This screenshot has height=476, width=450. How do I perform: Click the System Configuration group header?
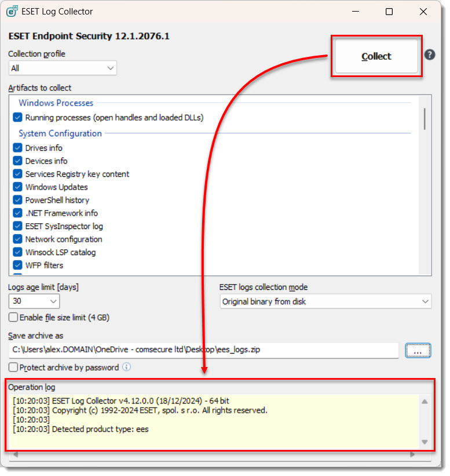click(60, 134)
